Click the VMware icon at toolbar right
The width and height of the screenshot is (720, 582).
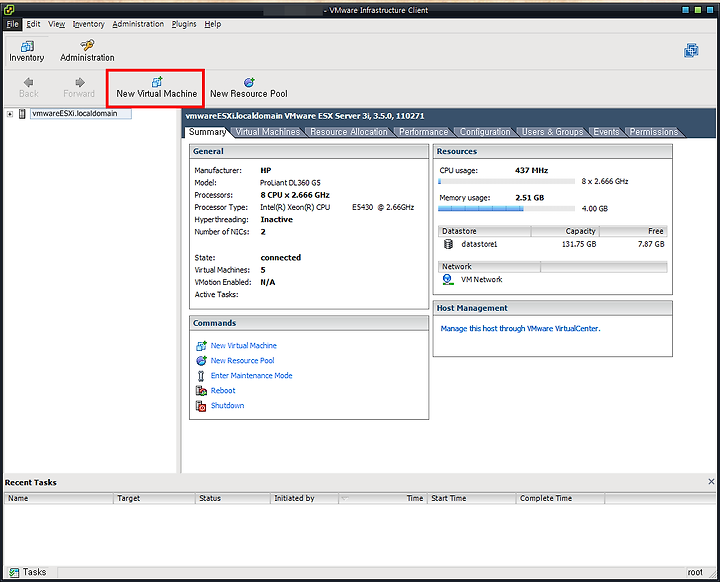[x=691, y=50]
